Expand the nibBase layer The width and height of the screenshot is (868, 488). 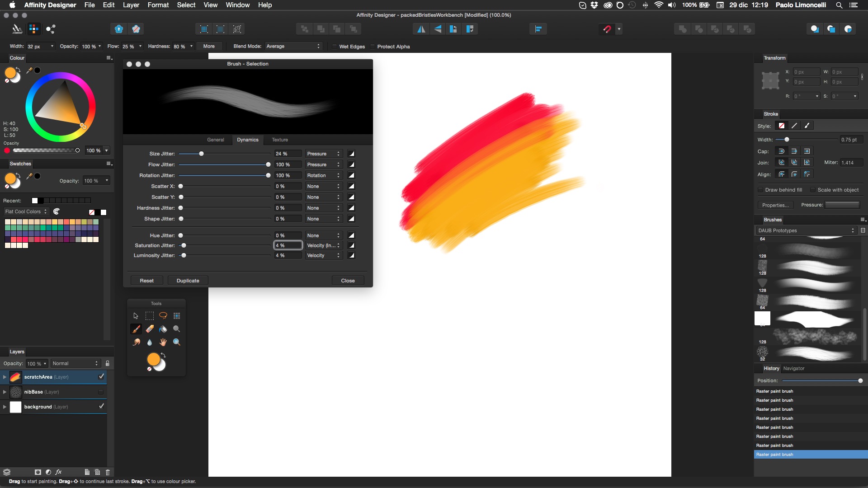(x=5, y=392)
